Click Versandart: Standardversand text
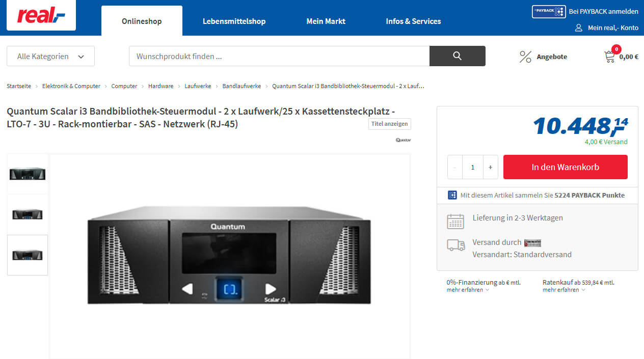The image size is (644, 359). pyautogui.click(x=522, y=255)
